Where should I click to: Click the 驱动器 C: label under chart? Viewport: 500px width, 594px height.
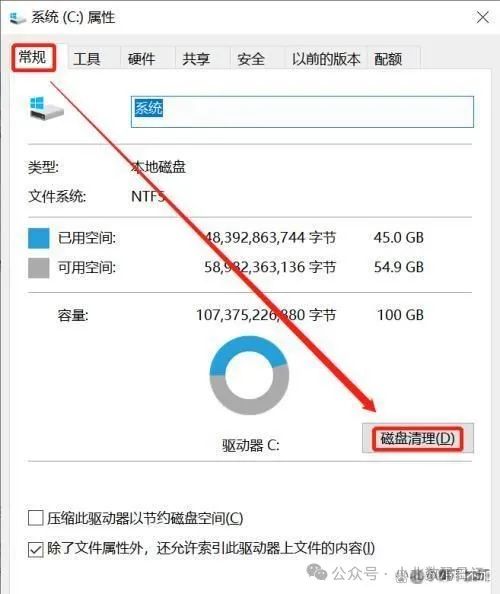(251, 445)
